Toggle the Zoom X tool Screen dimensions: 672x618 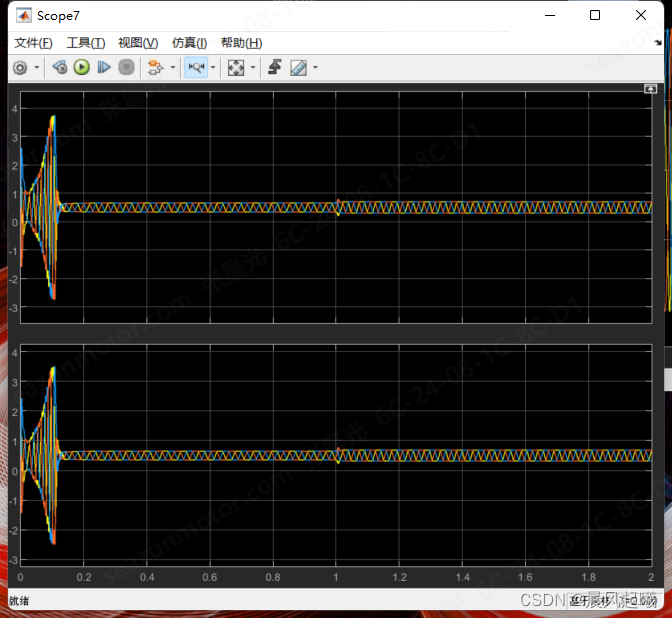point(196,67)
